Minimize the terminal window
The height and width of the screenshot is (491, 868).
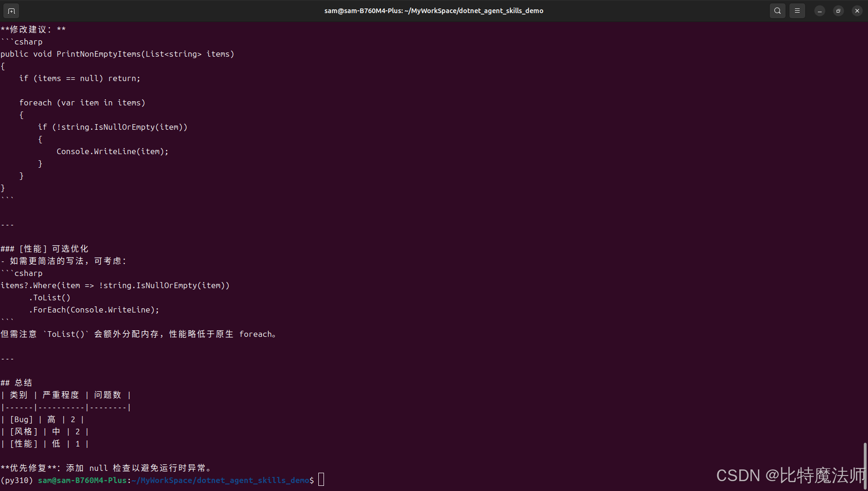pyautogui.click(x=819, y=11)
